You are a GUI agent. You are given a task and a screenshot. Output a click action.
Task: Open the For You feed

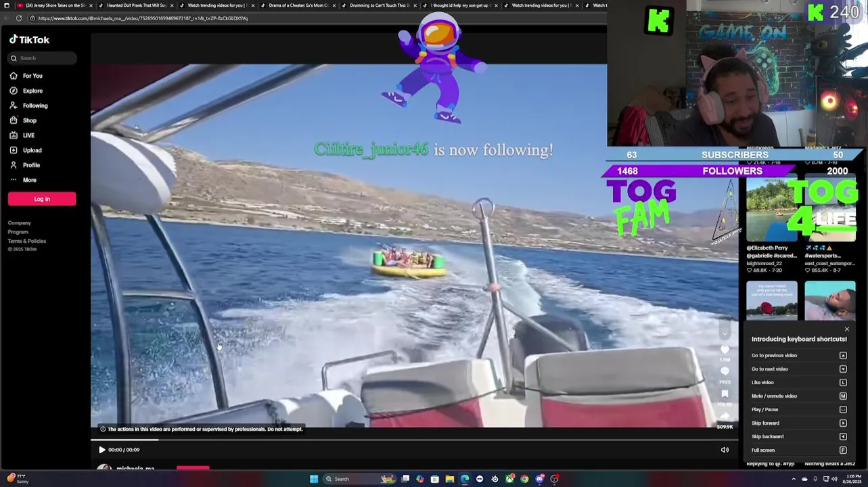pyautogui.click(x=26, y=76)
